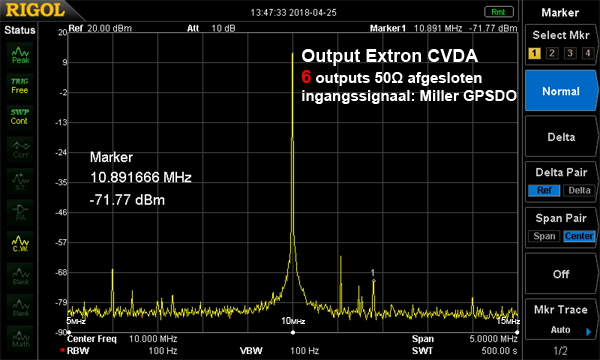
Task: Click the 10MHz center axis label
Action: [293, 321]
